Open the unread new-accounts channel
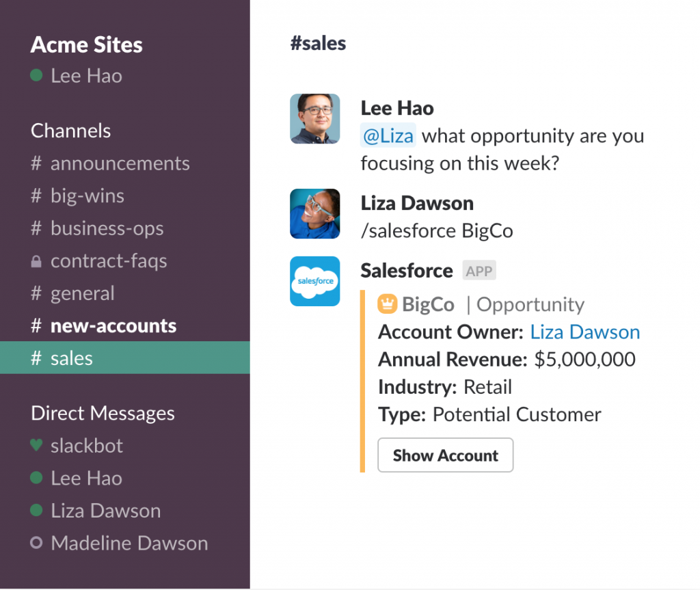Image resolution: width=700 pixels, height=590 pixels. [x=113, y=326]
